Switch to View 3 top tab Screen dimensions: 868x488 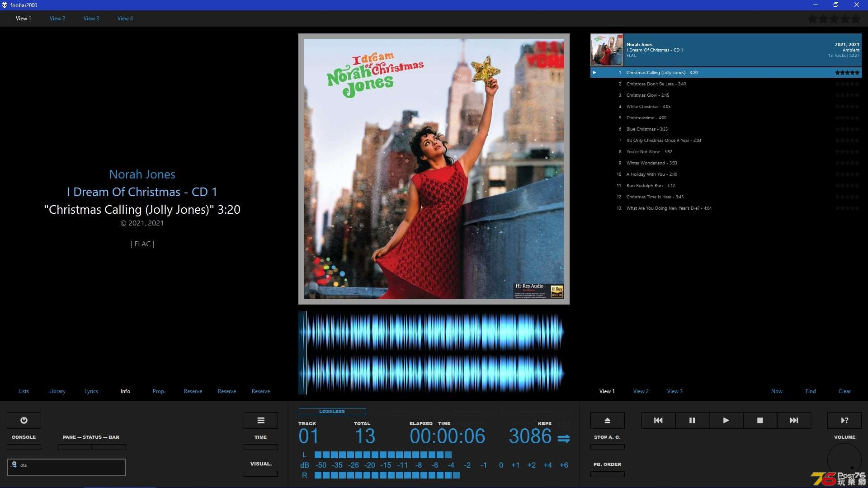coord(91,19)
